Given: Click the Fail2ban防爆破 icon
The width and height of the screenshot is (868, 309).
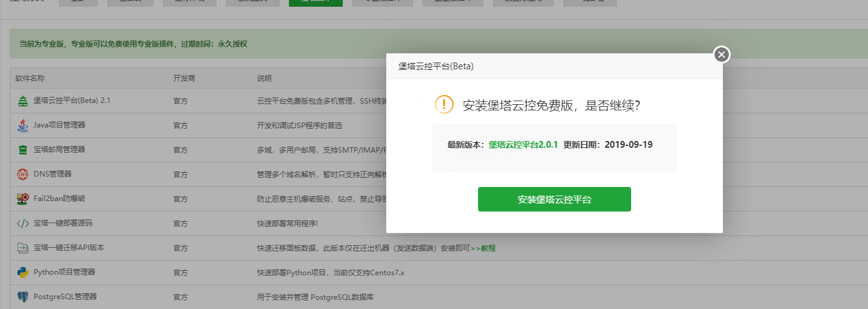Looking at the screenshot, I should (x=23, y=199).
